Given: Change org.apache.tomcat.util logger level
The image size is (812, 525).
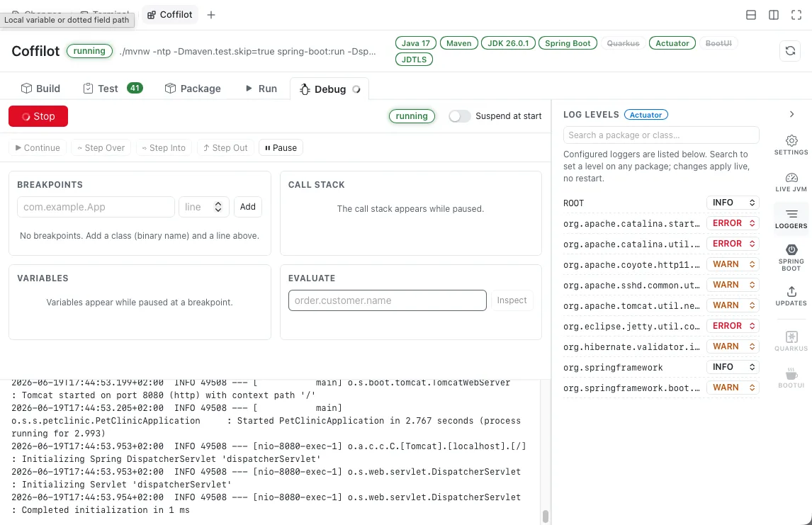Looking at the screenshot, I should pos(732,305).
